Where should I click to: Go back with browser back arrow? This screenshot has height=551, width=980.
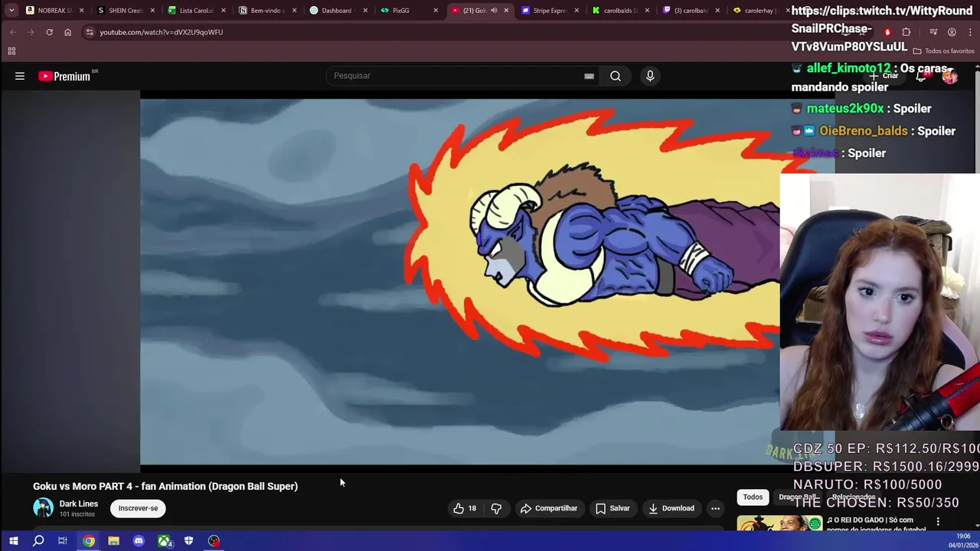[x=13, y=32]
